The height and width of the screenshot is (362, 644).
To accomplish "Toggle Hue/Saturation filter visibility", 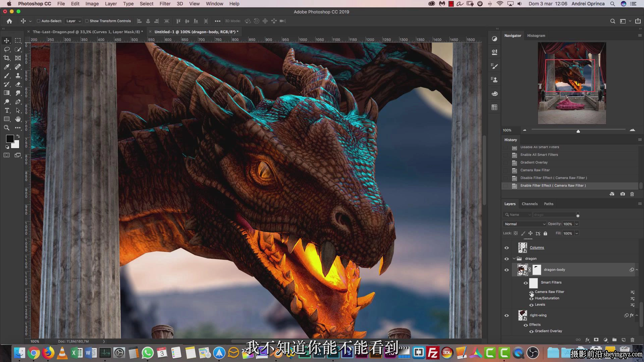I will 531,298.
